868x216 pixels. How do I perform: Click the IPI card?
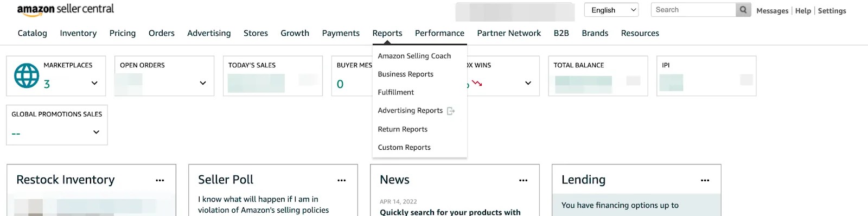pos(706,76)
